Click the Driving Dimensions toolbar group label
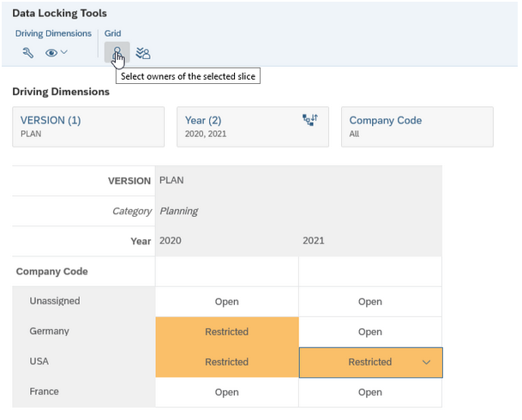Viewport: 522px width, 420px height. point(53,33)
